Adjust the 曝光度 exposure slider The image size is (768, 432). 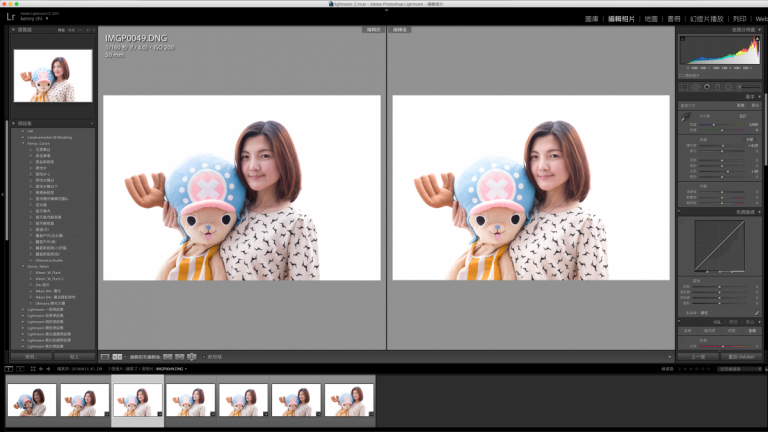[x=722, y=146]
